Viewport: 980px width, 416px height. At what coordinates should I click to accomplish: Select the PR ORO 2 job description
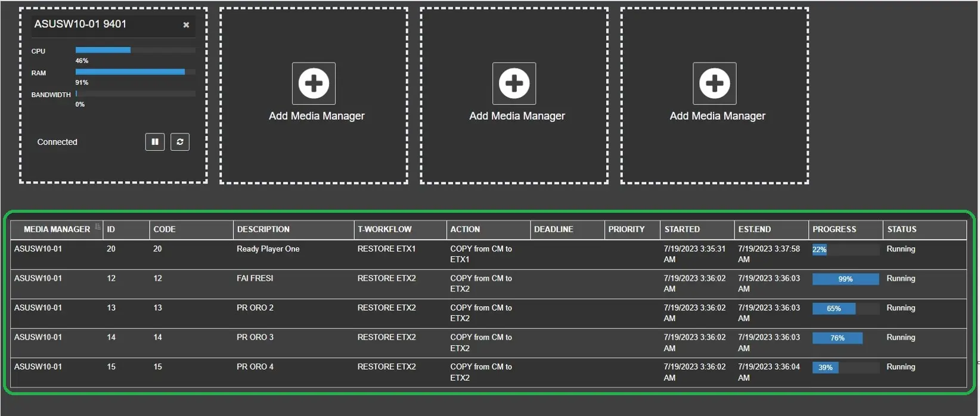point(255,308)
